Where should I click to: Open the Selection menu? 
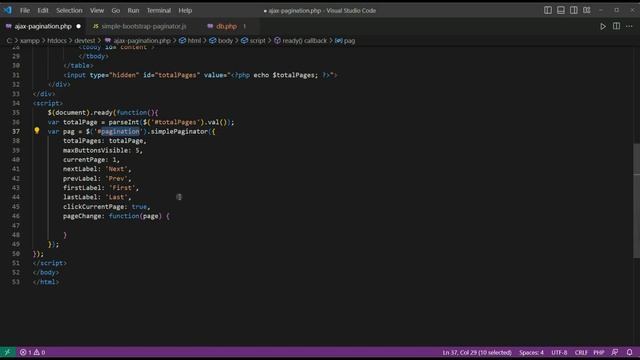coord(69,11)
